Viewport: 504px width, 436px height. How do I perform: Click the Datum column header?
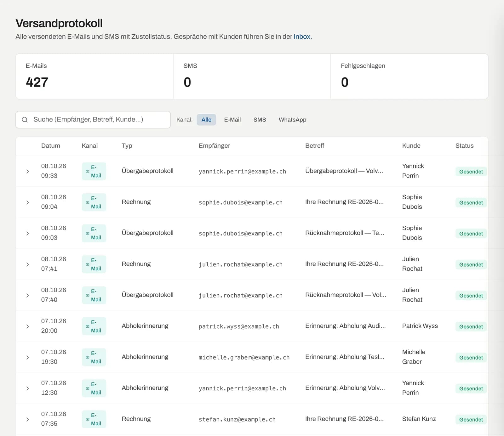pos(50,146)
